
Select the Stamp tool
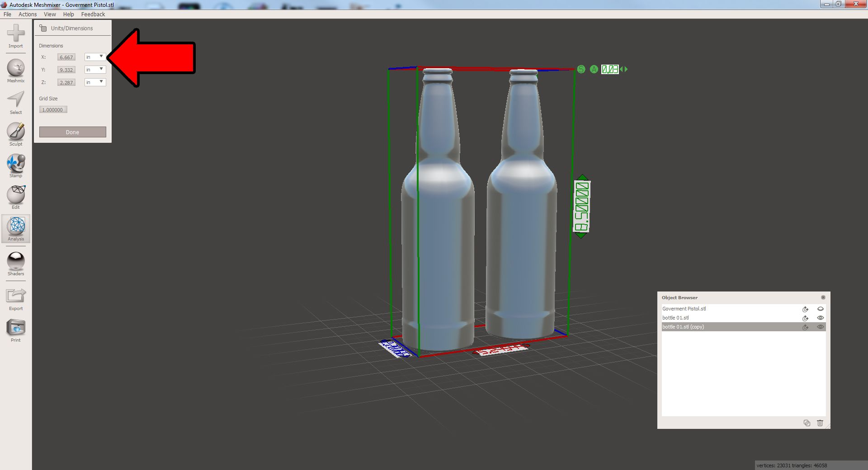tap(16, 165)
